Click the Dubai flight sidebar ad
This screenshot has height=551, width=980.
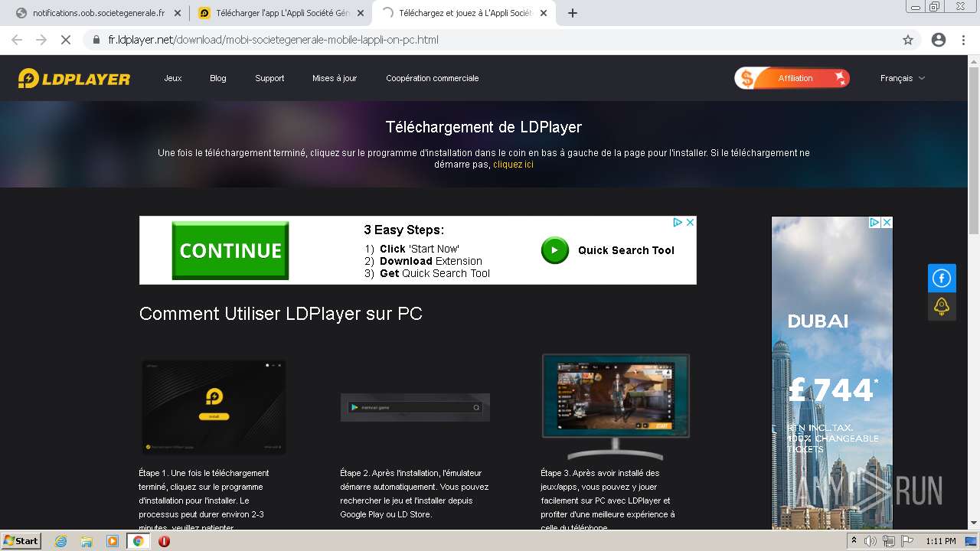coord(832,373)
